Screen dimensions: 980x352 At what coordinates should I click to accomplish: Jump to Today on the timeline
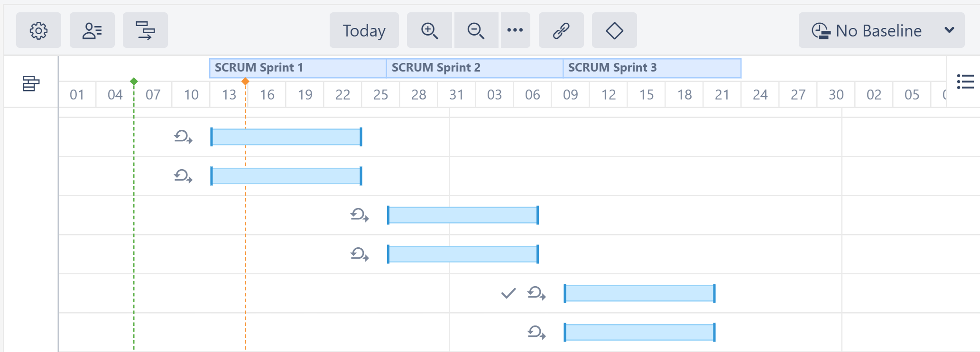[x=364, y=31]
